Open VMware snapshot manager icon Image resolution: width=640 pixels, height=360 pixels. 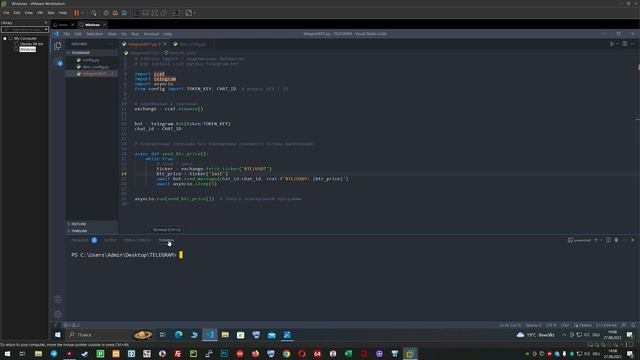click(124, 13)
